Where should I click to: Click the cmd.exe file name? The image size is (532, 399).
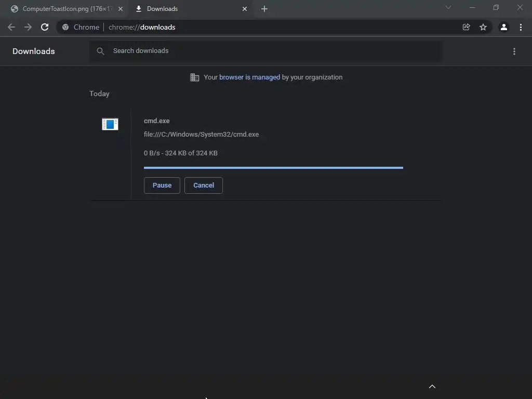point(157,121)
